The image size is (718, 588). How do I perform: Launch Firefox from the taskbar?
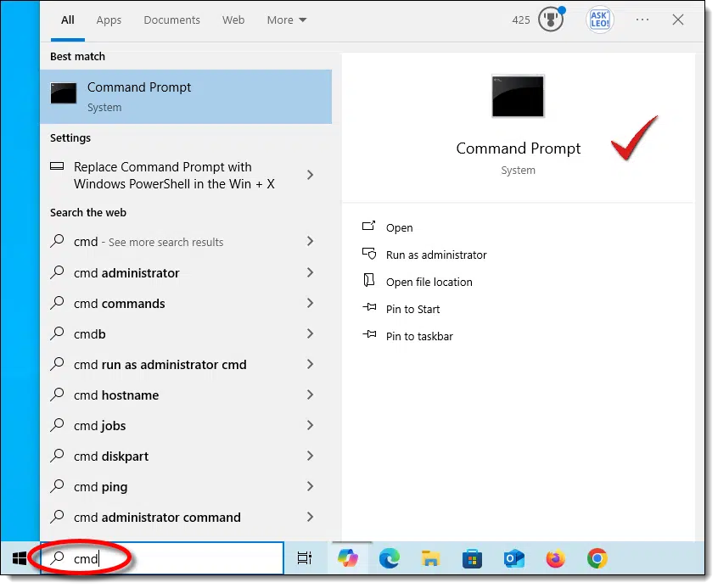(556, 558)
